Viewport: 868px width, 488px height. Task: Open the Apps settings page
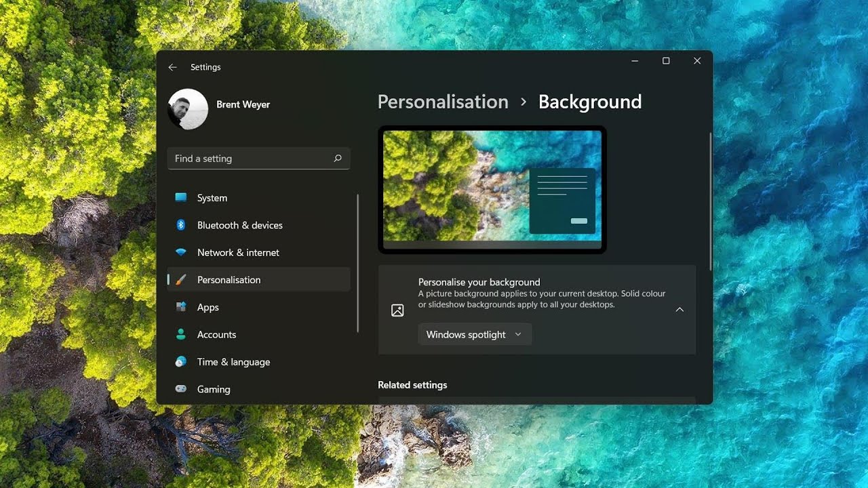pos(258,307)
